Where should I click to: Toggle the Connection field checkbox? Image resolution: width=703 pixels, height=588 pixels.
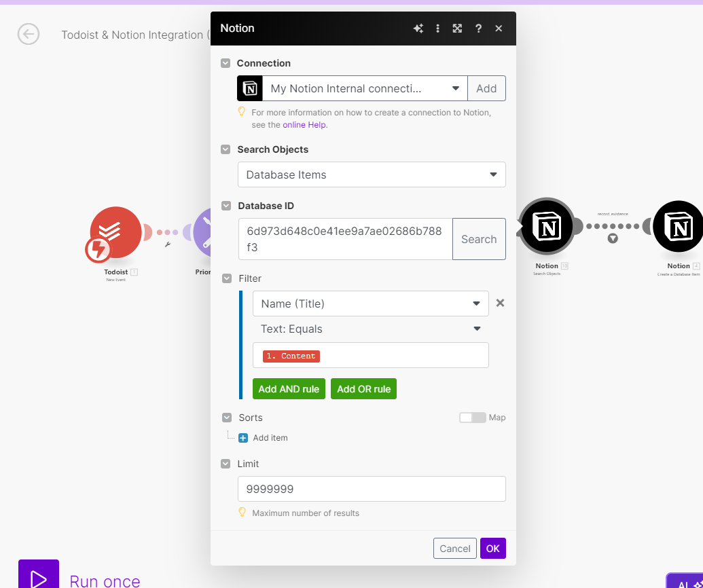(x=226, y=63)
